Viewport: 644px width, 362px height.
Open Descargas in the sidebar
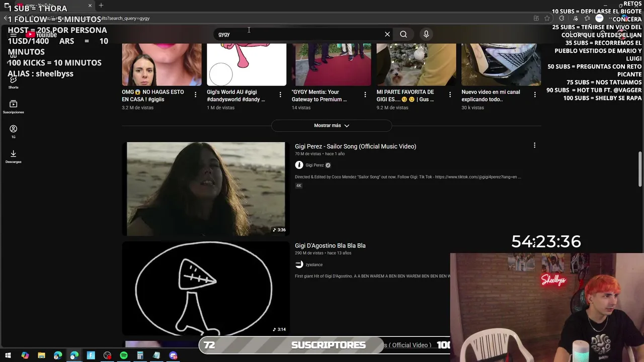pos(13,156)
